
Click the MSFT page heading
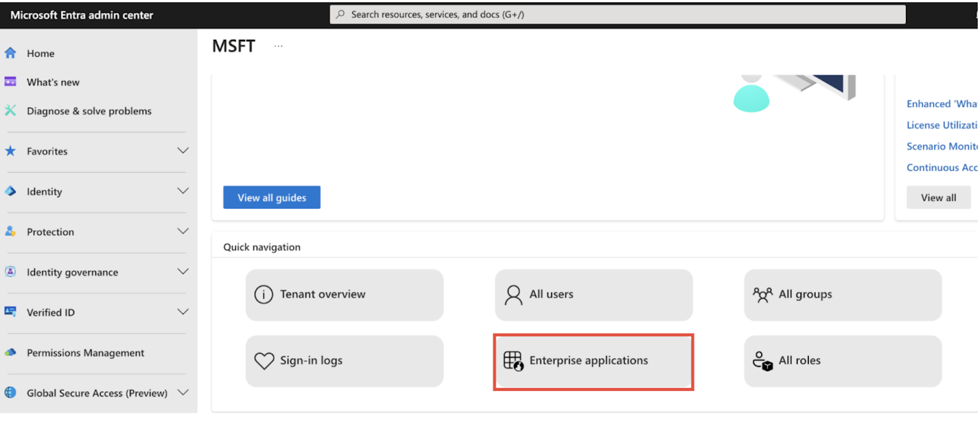[233, 46]
